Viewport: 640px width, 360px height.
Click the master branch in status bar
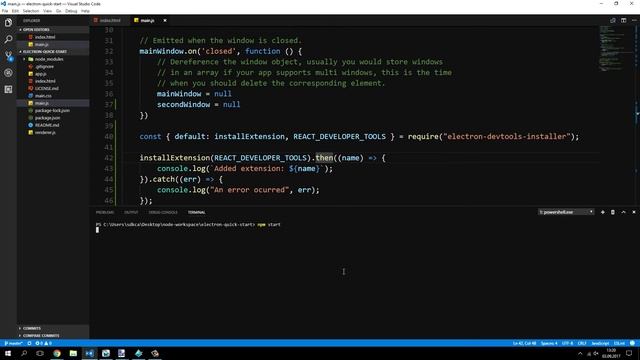click(13, 343)
